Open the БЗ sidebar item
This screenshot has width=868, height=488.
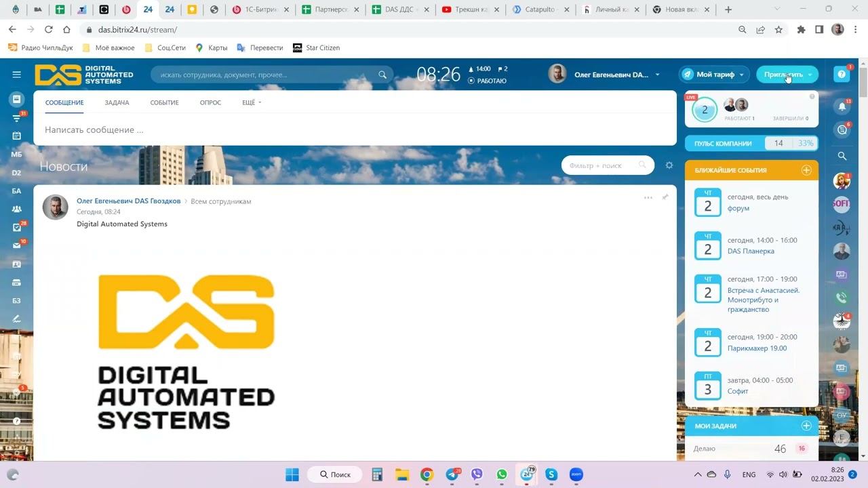tap(17, 300)
